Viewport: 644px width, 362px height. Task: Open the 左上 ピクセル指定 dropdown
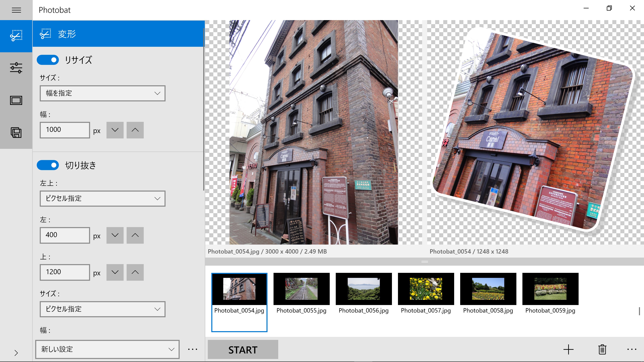point(102,198)
